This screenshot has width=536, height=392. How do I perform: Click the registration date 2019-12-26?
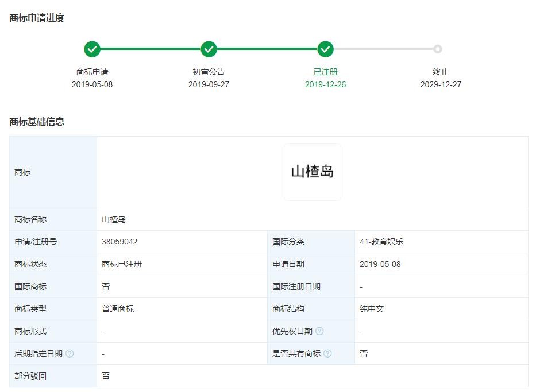click(325, 84)
